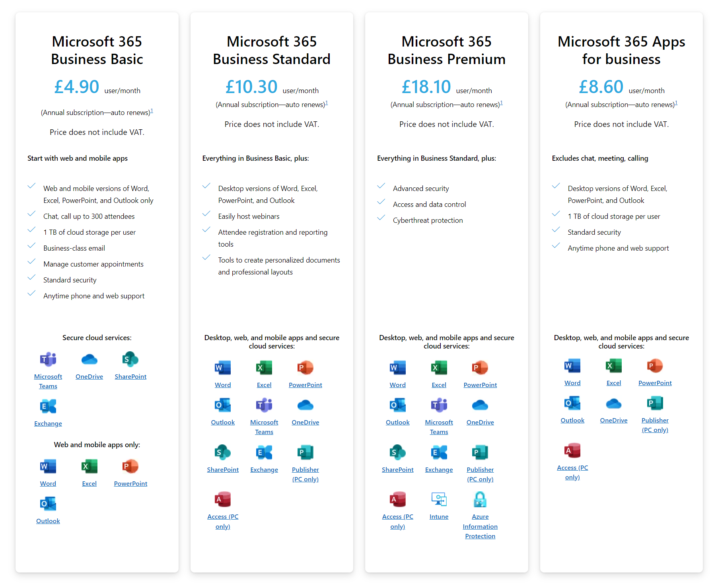Open the Word link in Business Standard
Image resolution: width=716 pixels, height=588 pixels.
pyautogui.click(x=223, y=385)
